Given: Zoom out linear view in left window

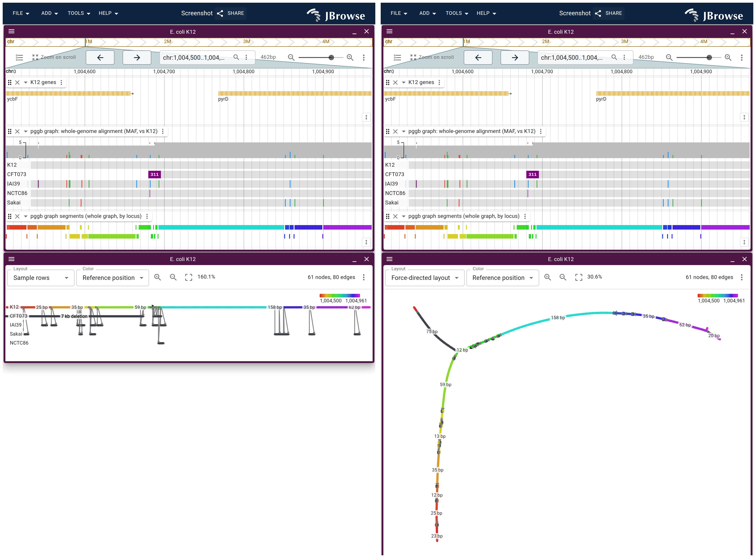Looking at the screenshot, I should (291, 58).
